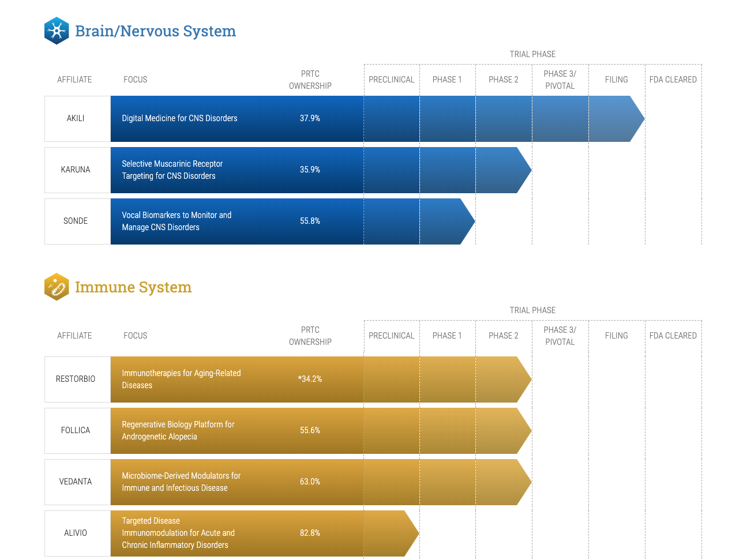Click FDA CLEARED header in Brain/Nervous table
Image resolution: width=747 pixels, height=560 pixels.
tap(673, 80)
